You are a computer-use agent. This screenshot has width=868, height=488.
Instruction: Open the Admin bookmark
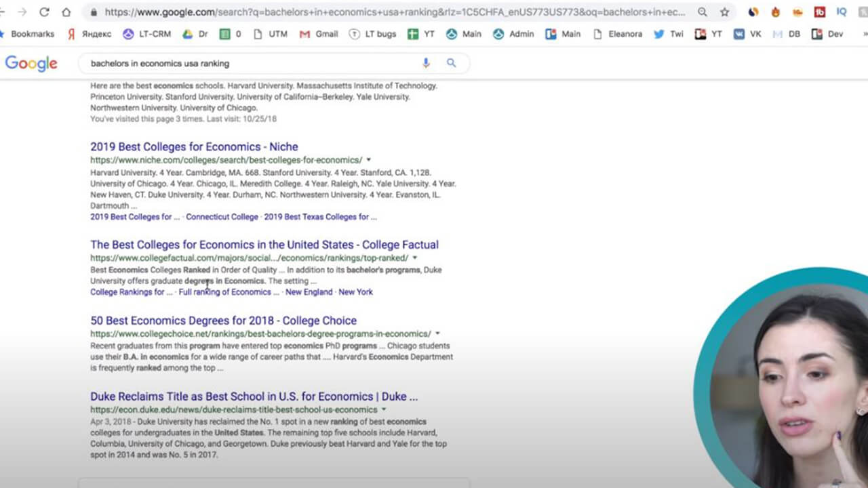(513, 34)
